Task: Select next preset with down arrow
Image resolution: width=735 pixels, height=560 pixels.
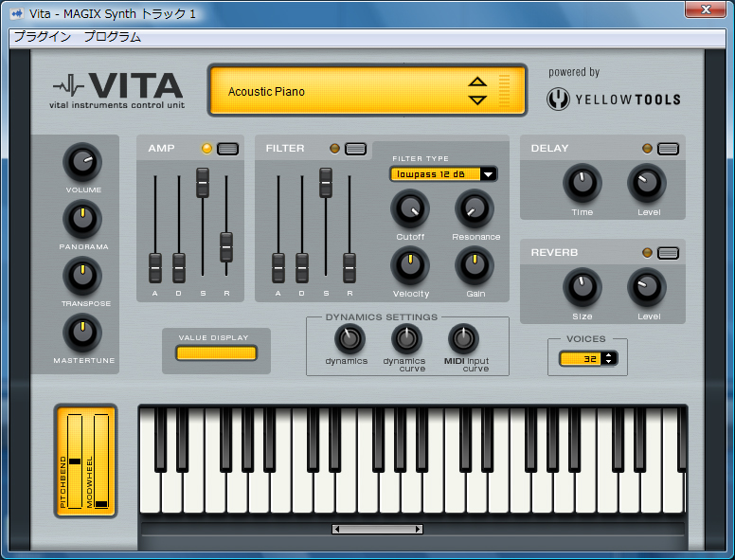Action: (x=477, y=99)
